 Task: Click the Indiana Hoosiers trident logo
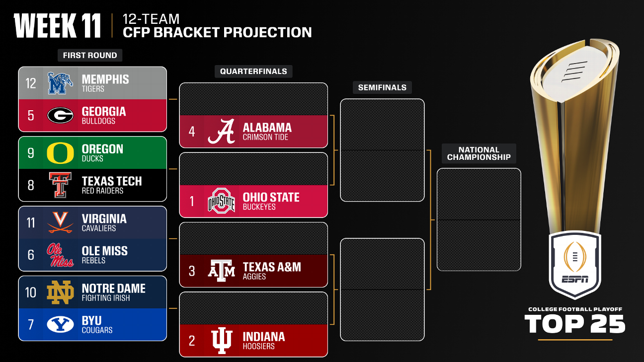click(x=221, y=341)
